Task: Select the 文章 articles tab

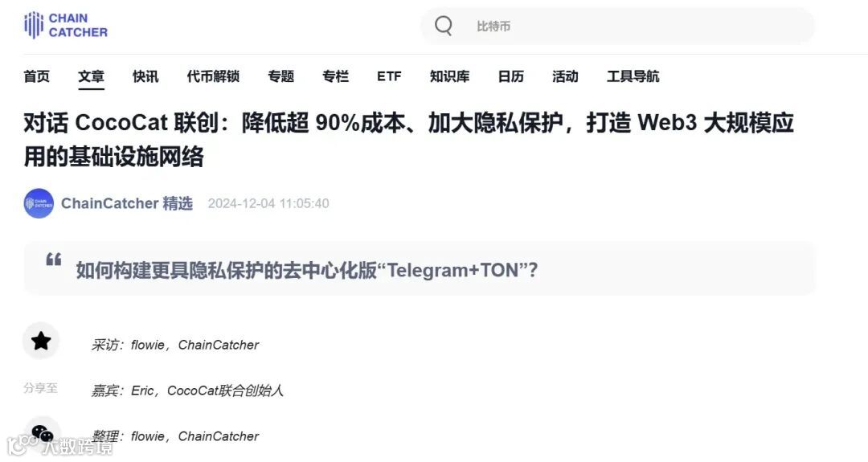Action: tap(92, 76)
